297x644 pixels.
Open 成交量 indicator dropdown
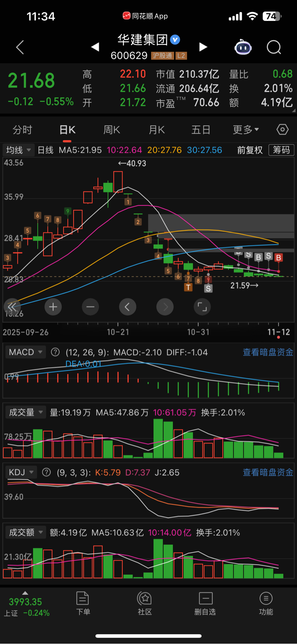click(25, 412)
